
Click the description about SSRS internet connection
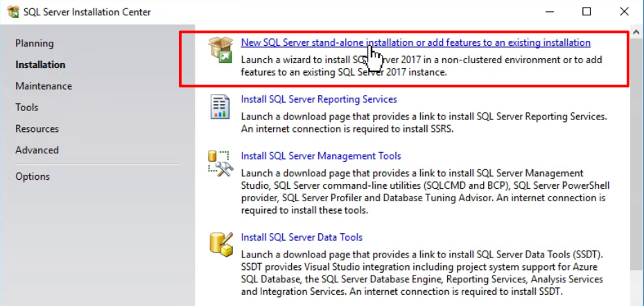coord(424,123)
